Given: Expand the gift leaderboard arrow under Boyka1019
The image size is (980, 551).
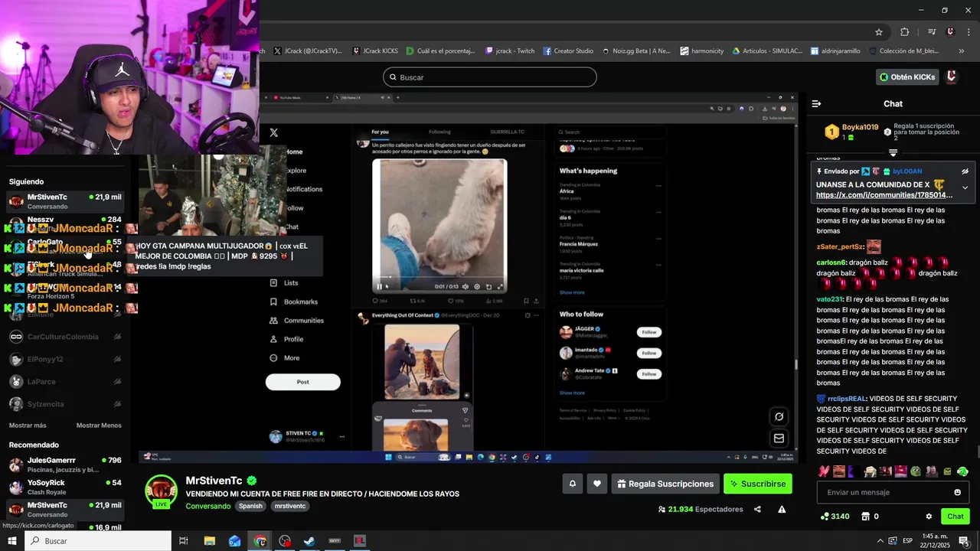Looking at the screenshot, I should coord(893,153).
